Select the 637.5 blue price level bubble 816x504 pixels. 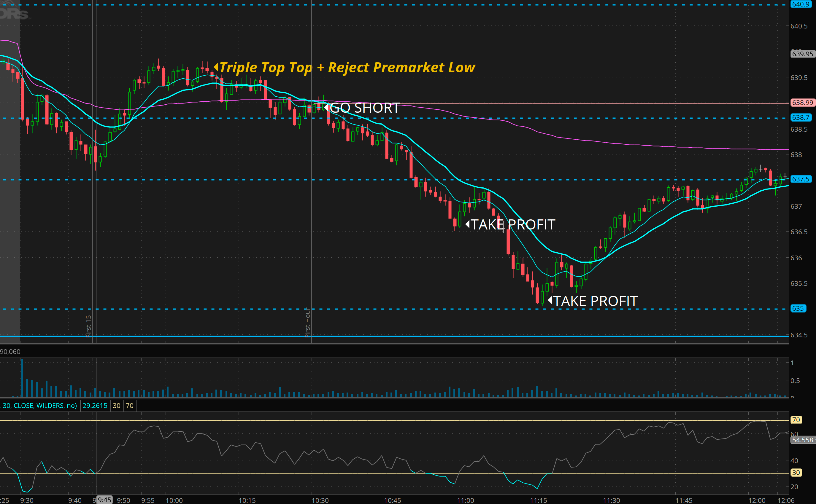point(800,179)
